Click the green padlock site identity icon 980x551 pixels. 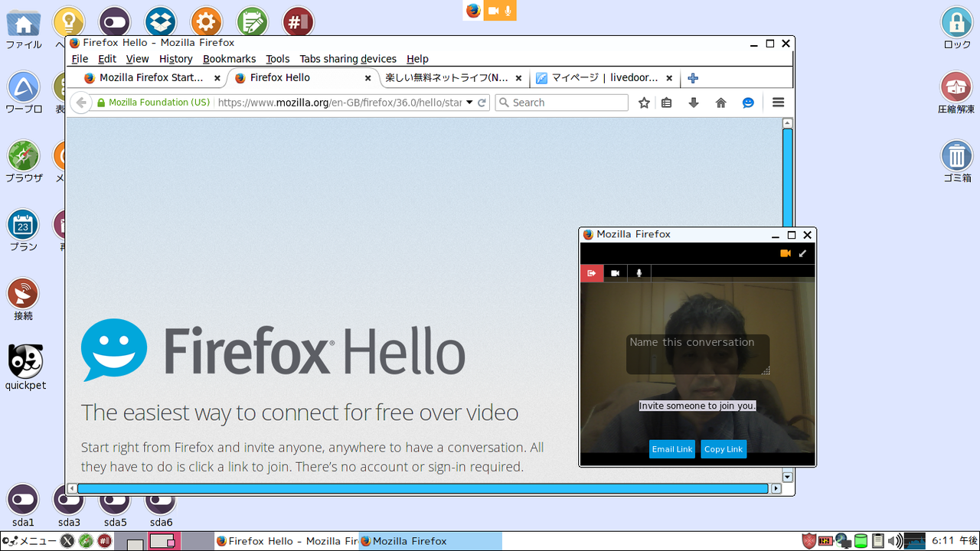tap(100, 103)
